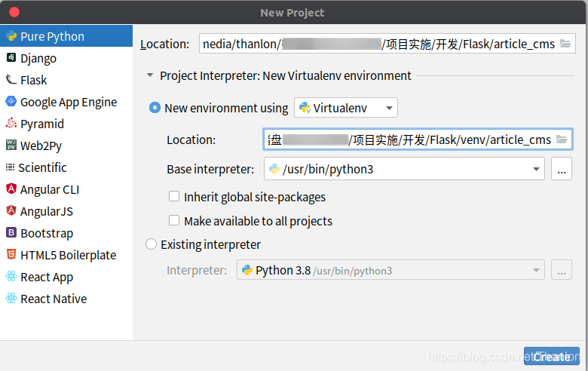Screen dimensions: 588x371
Task: Click the Flask horn icon
Action: coord(11,79)
